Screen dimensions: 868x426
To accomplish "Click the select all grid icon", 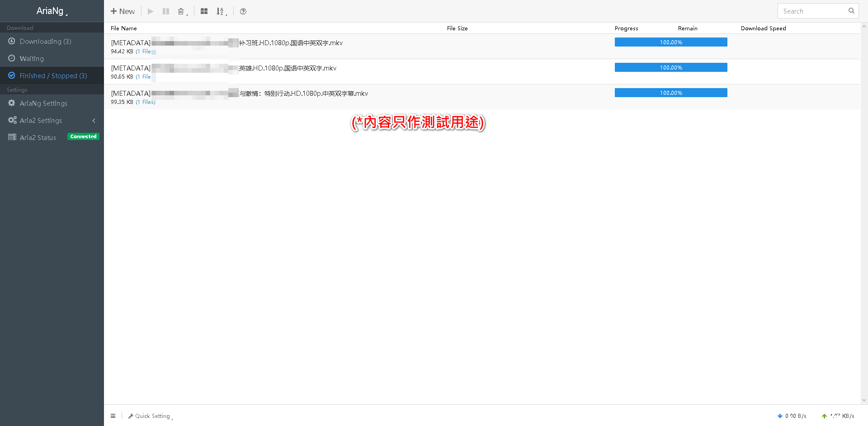I will tap(204, 11).
